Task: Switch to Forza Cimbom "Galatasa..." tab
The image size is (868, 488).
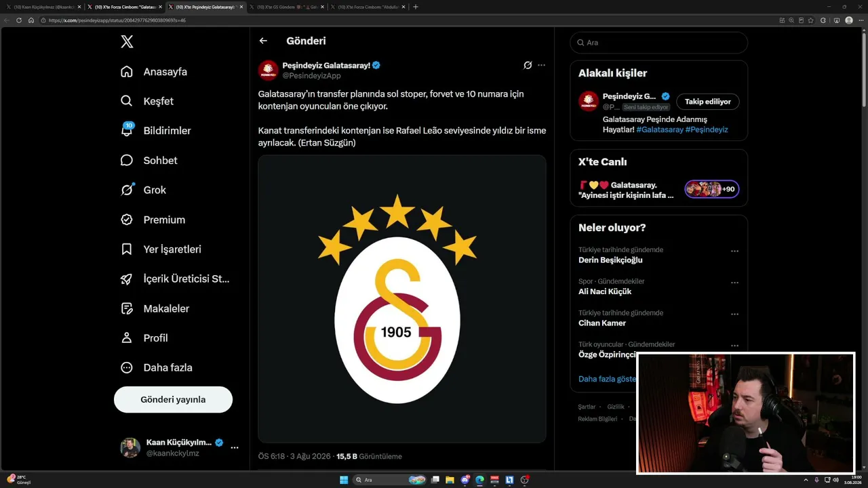Action: coord(124,7)
